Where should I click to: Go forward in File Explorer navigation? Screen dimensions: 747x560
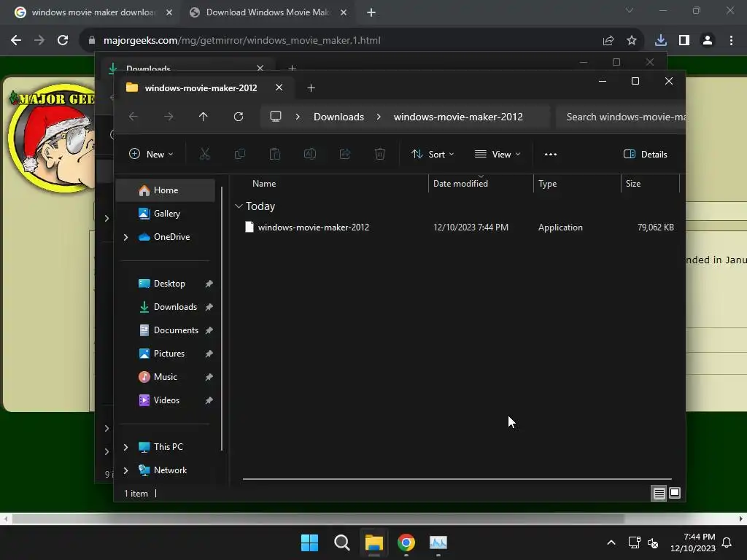coord(169,117)
